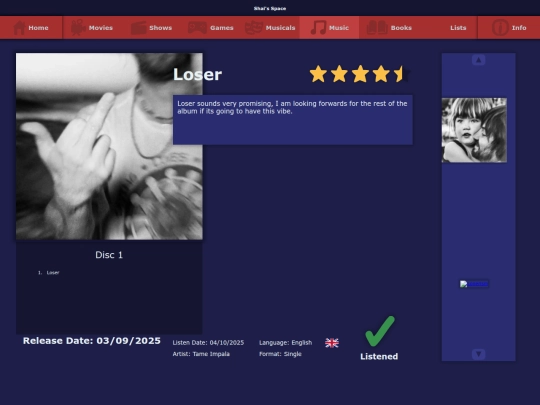Click the Games controller icon
The width and height of the screenshot is (540, 405).
pos(197,28)
